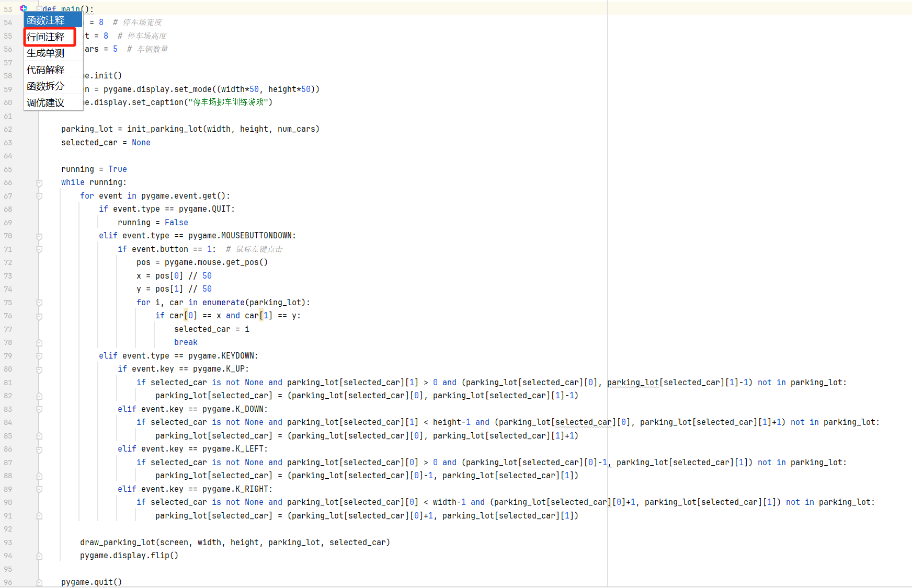
Task: Click the 鼠标左键点击 comment on line 71
Action: tap(254, 249)
